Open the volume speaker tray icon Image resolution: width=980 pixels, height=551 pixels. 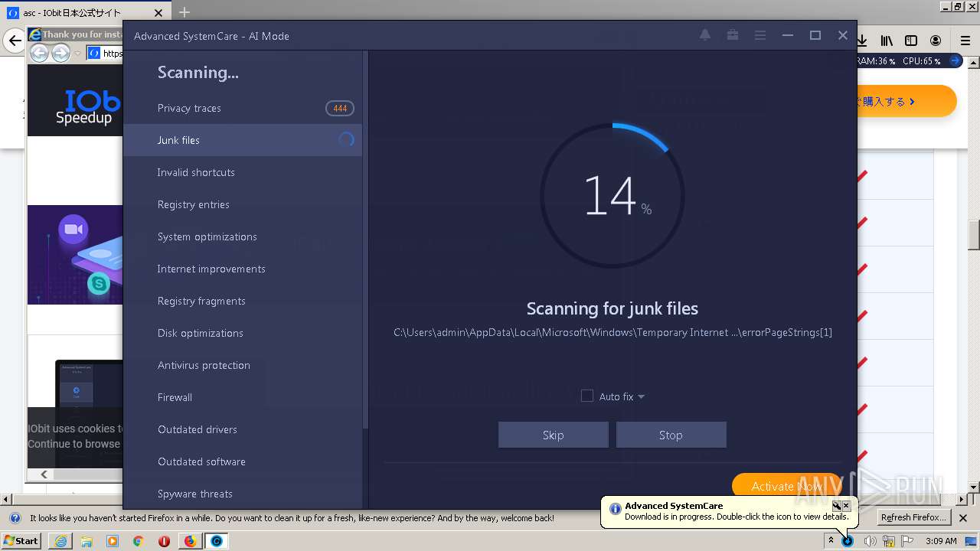click(x=870, y=541)
